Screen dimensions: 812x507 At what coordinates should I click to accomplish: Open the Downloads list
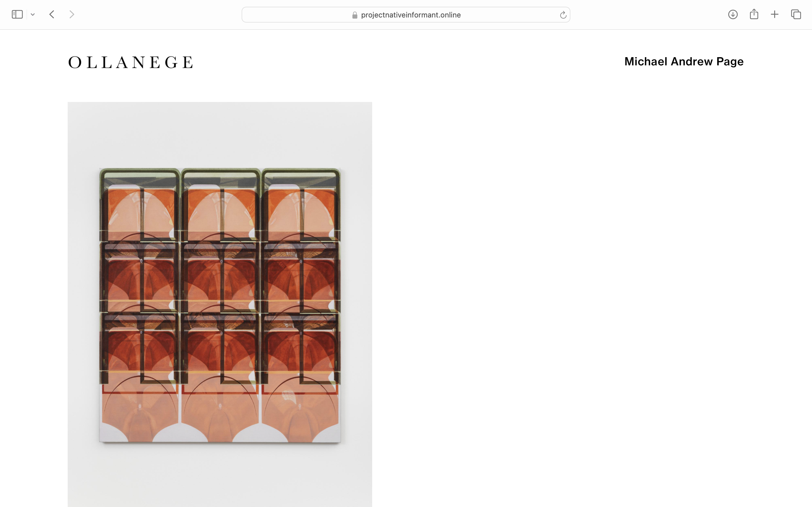pyautogui.click(x=732, y=14)
